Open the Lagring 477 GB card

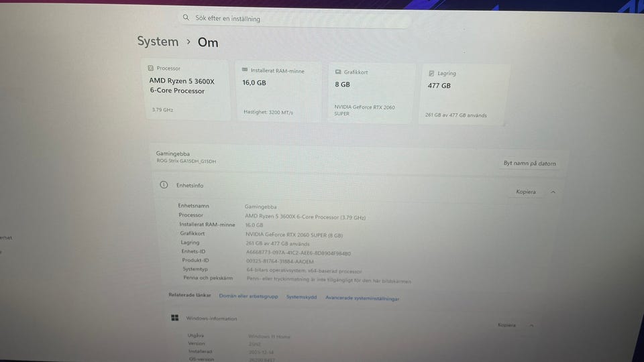464,95
